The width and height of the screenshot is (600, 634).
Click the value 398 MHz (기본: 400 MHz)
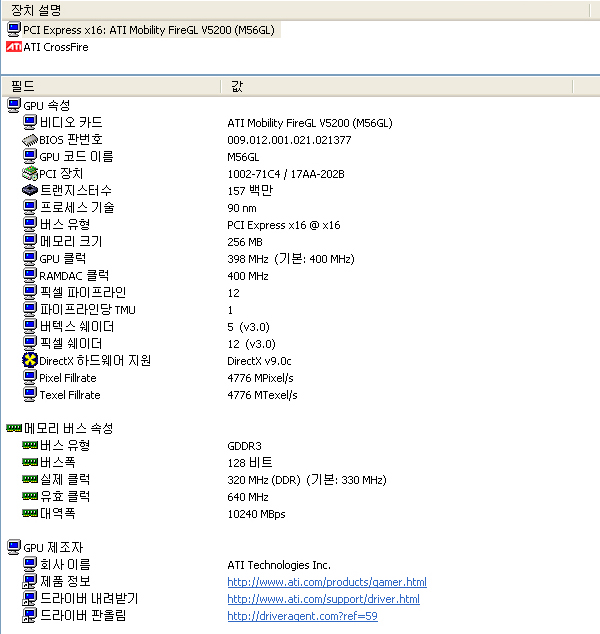291,259
